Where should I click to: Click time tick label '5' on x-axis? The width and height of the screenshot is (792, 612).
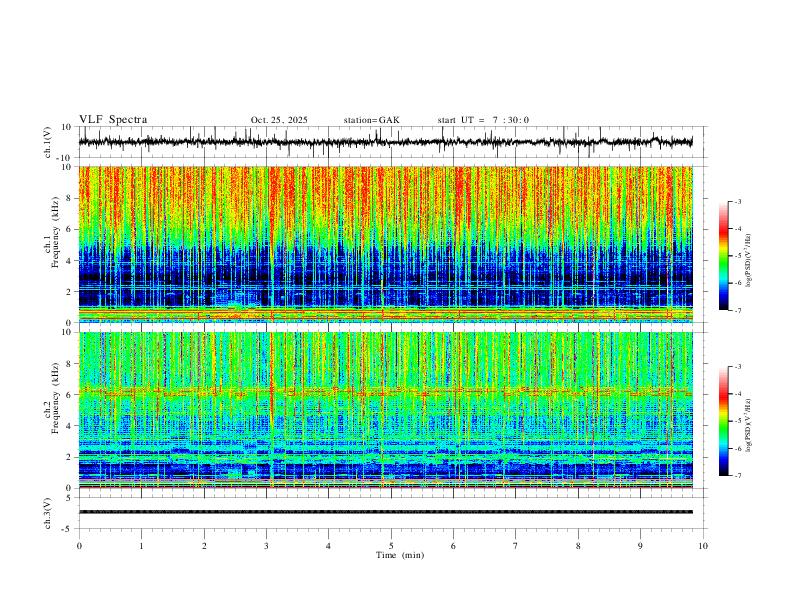coord(391,546)
